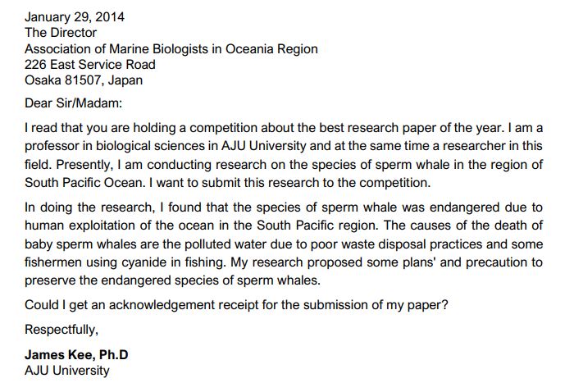Image resolution: width=574 pixels, height=392 pixels.
Task: Click the phrase 'human exploitation'
Action: pyautogui.click(x=80, y=225)
